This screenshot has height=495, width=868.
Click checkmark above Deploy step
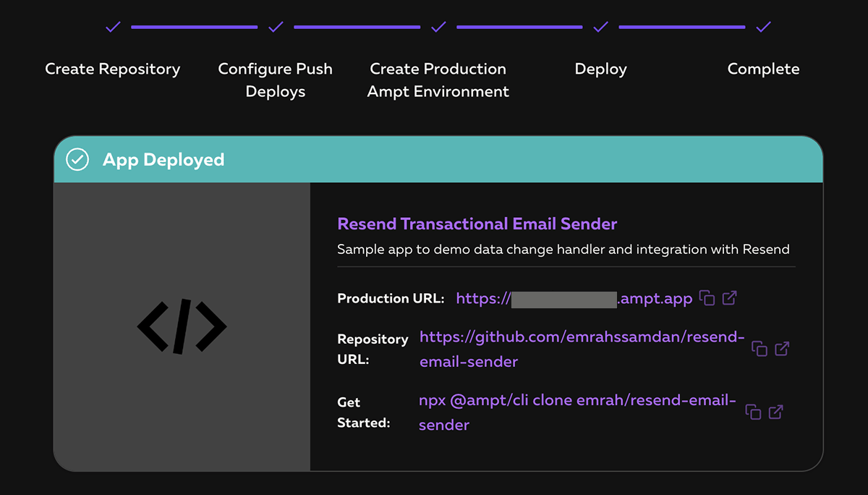(x=600, y=27)
